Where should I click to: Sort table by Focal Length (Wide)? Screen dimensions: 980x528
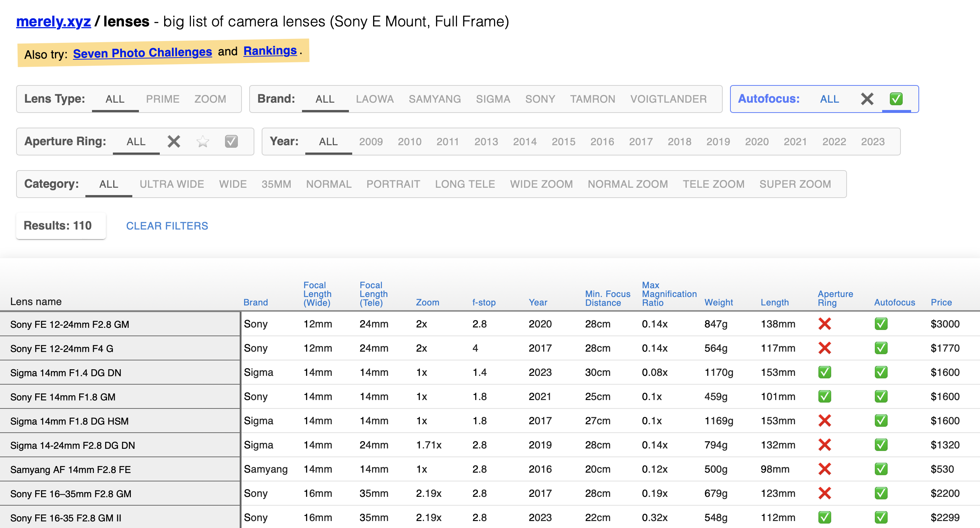pos(317,294)
